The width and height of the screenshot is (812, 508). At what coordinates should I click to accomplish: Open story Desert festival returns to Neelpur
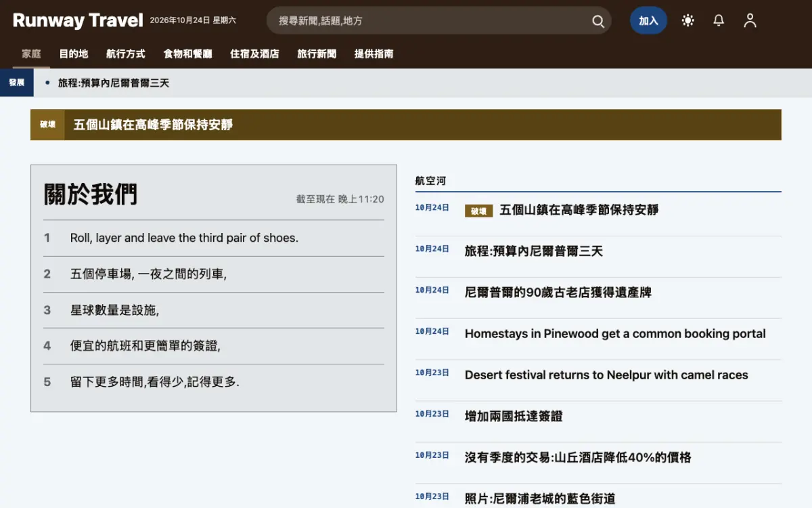[606, 375]
